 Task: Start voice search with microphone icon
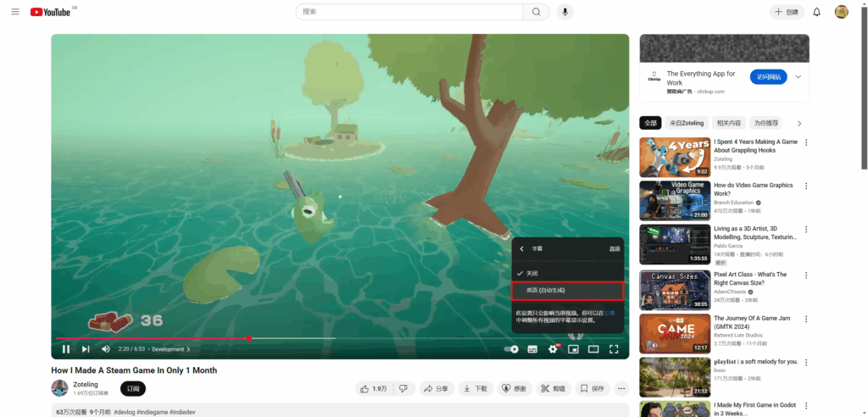pos(565,12)
